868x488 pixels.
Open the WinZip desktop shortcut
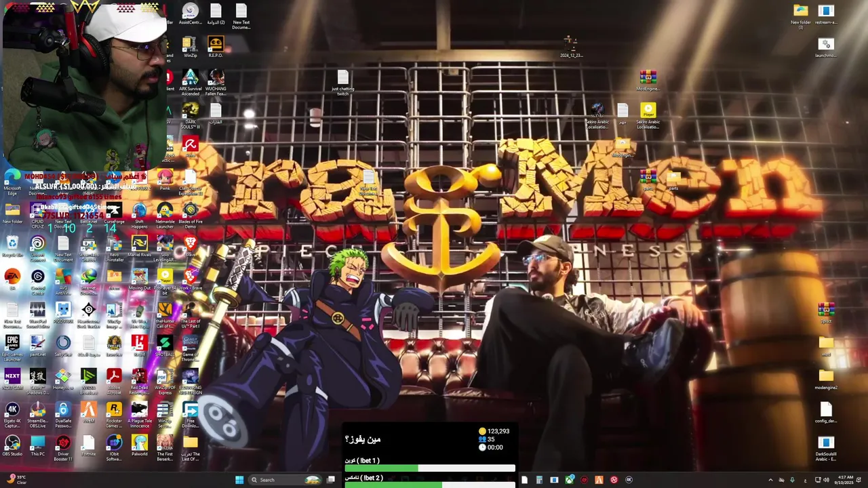[x=190, y=47]
